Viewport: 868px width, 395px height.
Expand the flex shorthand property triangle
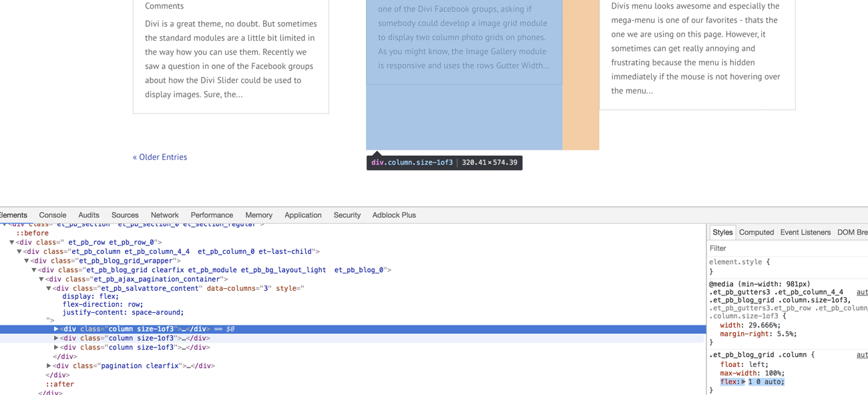[743, 382]
